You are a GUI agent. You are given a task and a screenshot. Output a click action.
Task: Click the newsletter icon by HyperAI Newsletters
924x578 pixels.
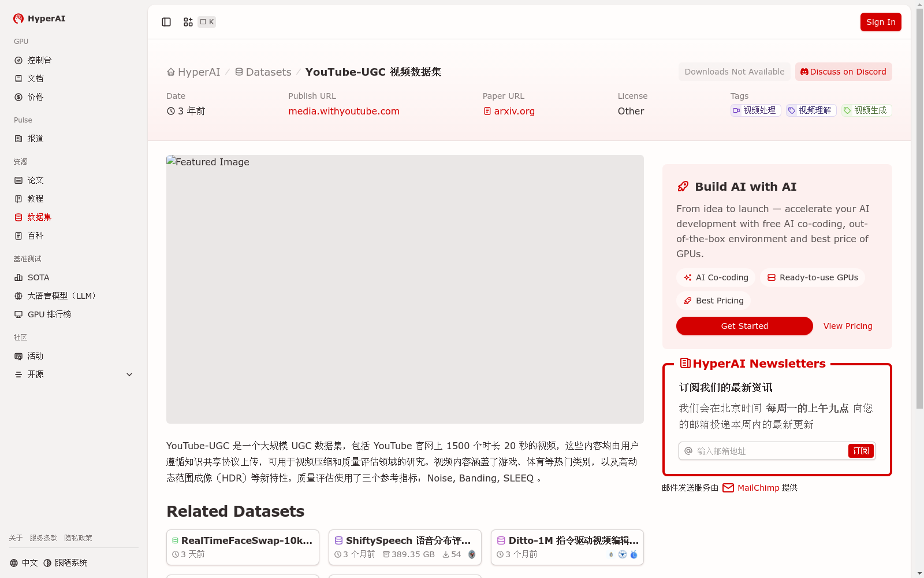[x=685, y=363]
